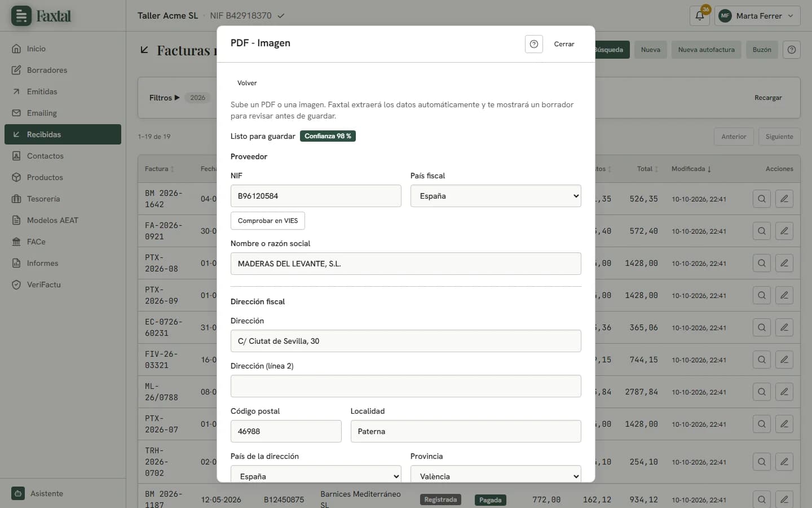812x508 pixels.
Task: Click the Volver button
Action: click(x=247, y=83)
